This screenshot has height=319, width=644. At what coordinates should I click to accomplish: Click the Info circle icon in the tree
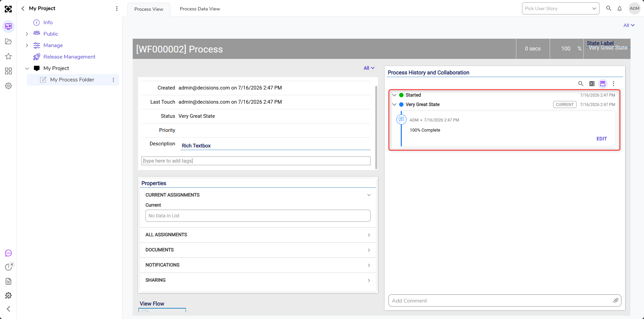click(36, 23)
